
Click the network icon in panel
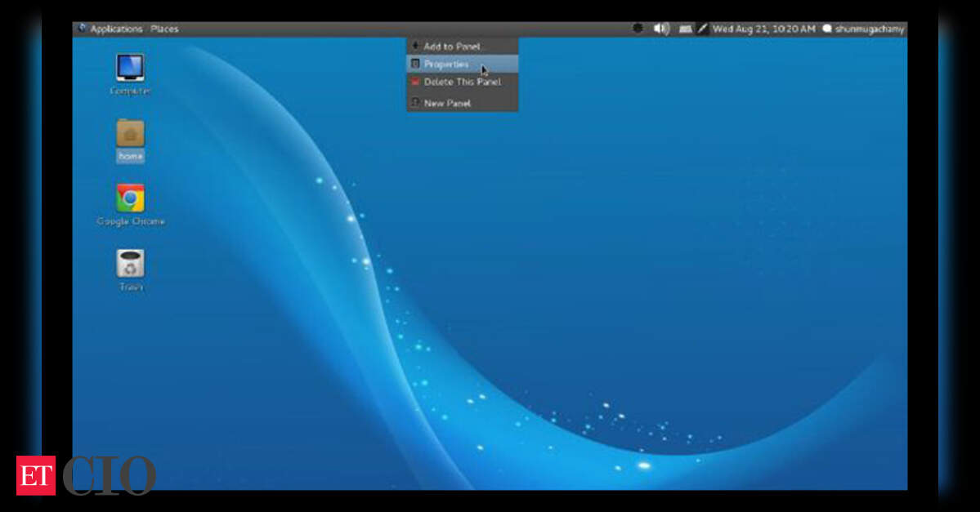pos(685,29)
